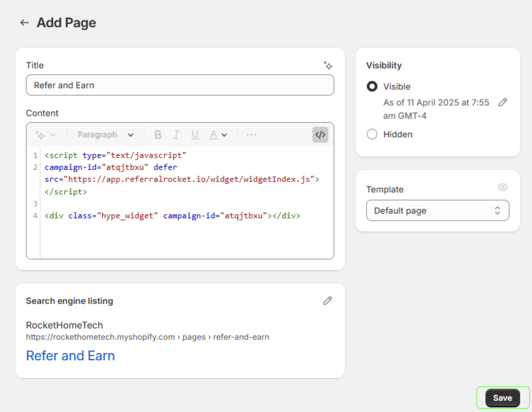532x412 pixels.
Task: Click the Save button
Action: 503,398
